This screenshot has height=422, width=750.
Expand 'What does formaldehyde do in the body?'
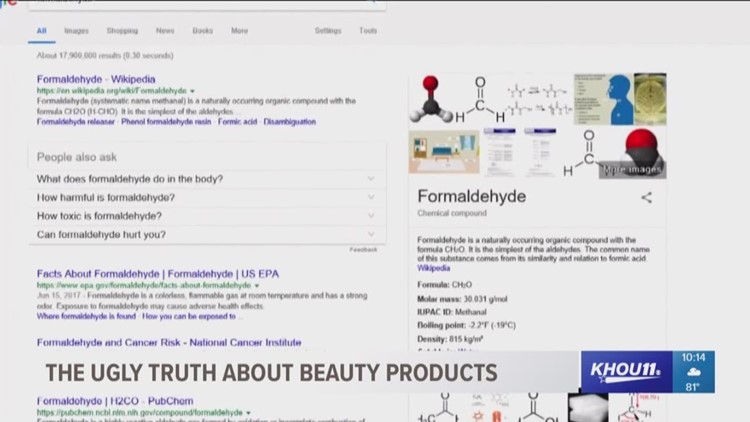[x=207, y=179]
